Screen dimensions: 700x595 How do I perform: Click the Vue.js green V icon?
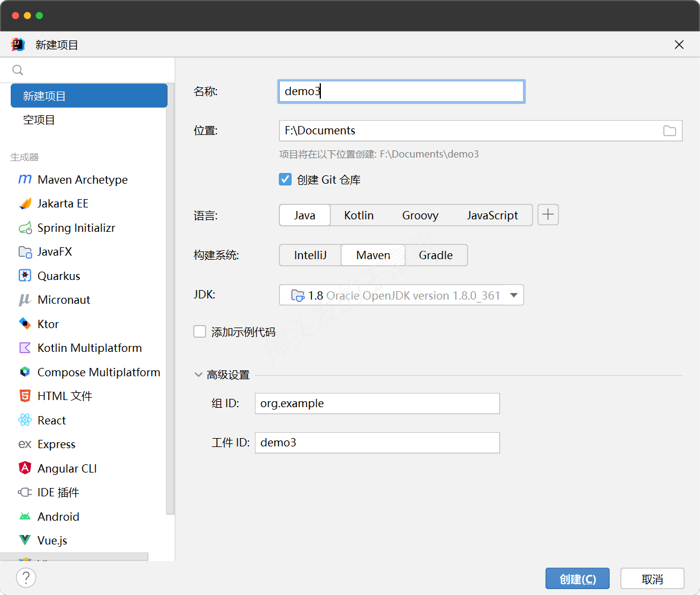(x=25, y=540)
